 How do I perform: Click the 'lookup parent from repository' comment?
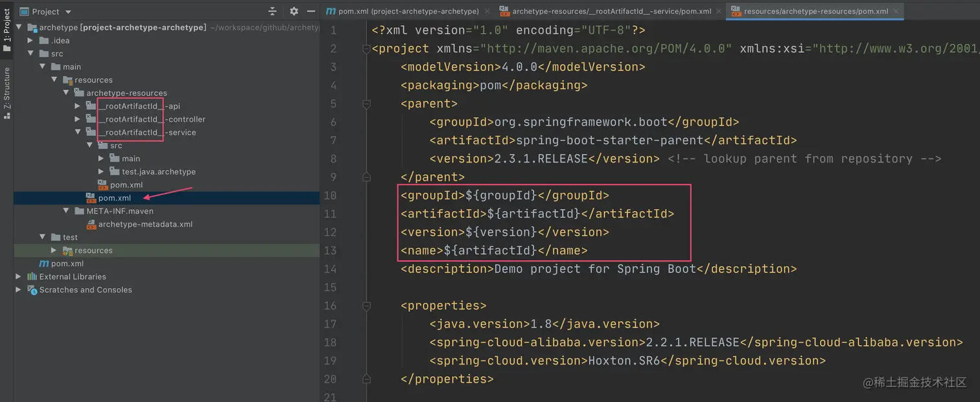pos(804,159)
